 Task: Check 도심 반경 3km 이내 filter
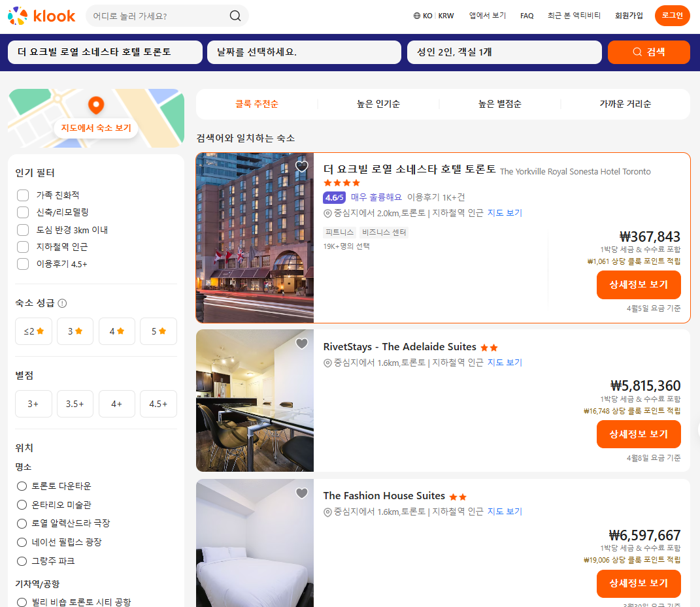pyautogui.click(x=23, y=230)
